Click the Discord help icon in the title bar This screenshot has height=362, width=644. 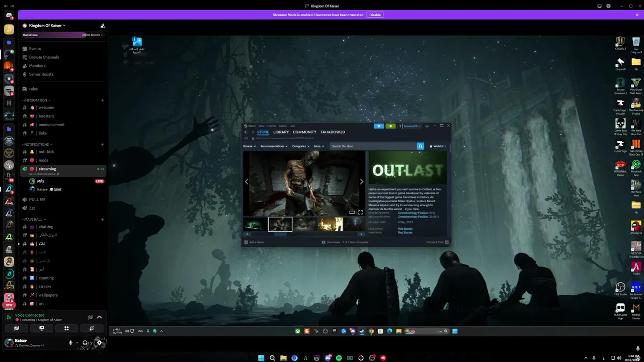609,6
